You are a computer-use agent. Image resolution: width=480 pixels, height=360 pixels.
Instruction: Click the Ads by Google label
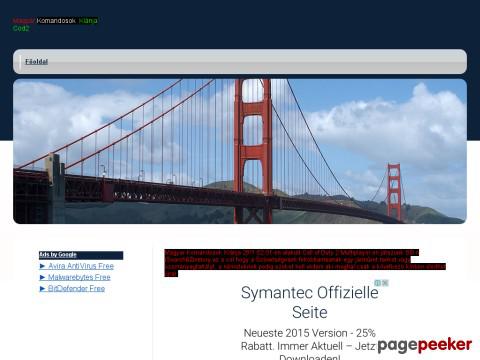[x=58, y=255]
